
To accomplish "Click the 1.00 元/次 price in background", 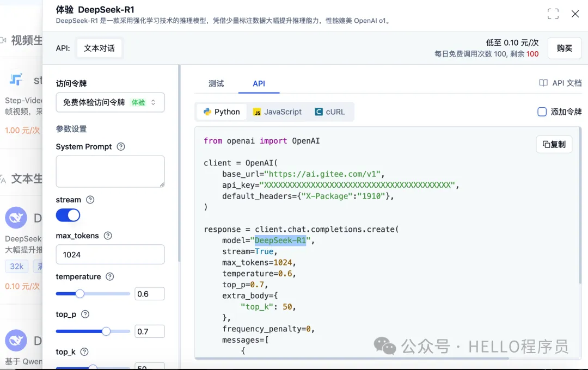I will [x=22, y=130].
